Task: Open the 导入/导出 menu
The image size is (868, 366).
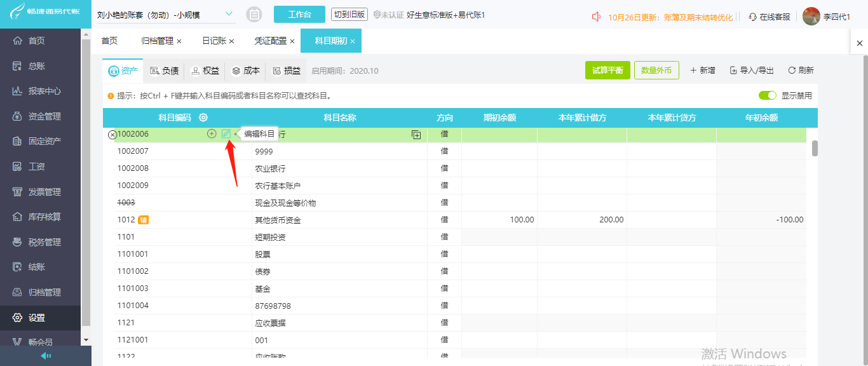Action: click(752, 71)
